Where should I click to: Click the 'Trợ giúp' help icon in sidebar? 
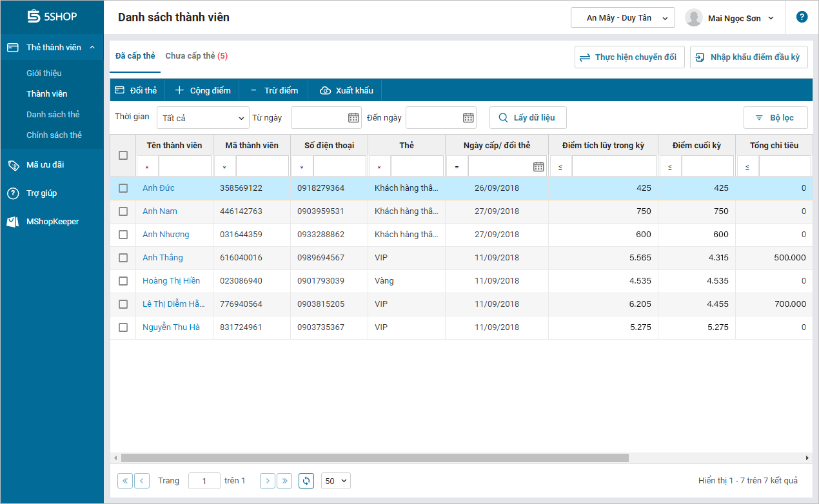(x=13, y=193)
